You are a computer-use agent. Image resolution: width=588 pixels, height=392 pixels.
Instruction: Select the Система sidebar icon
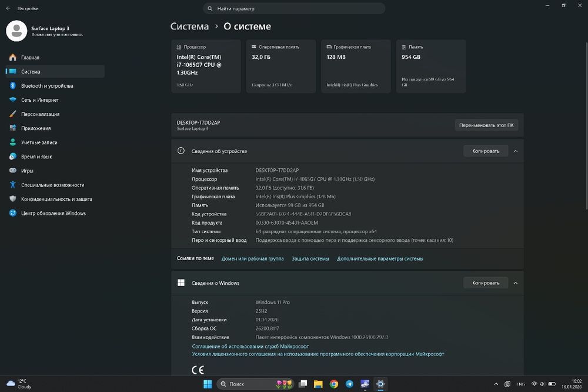(13, 71)
